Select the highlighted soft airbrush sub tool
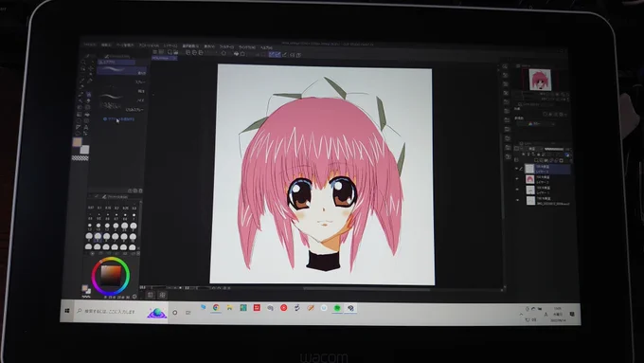The image size is (644, 363). click(x=121, y=70)
